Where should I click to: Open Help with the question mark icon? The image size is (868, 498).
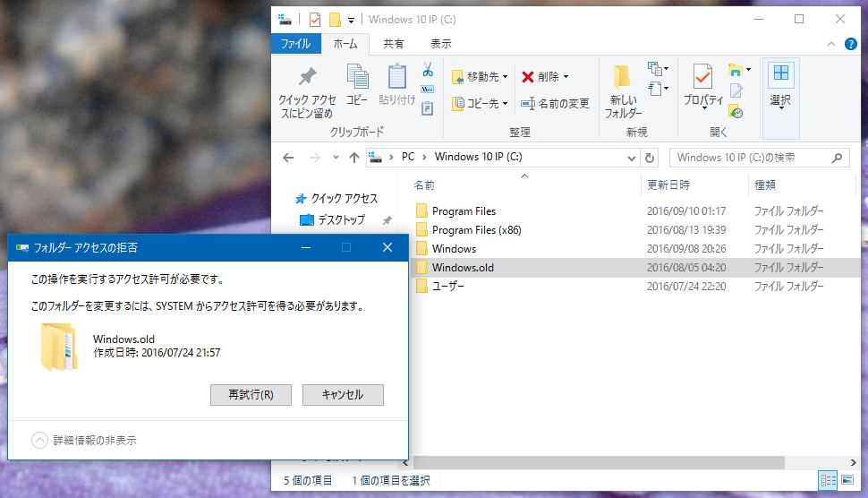(851, 44)
